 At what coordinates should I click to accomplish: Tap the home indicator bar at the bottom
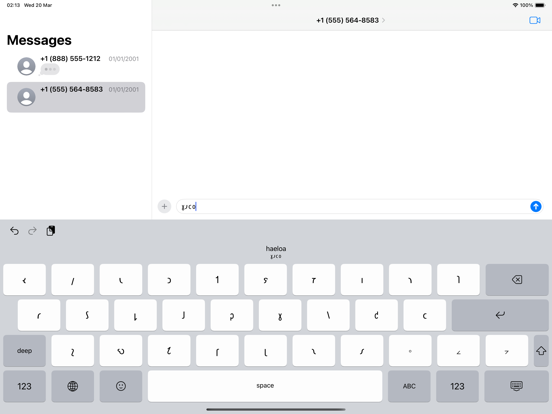pyautogui.click(x=276, y=409)
